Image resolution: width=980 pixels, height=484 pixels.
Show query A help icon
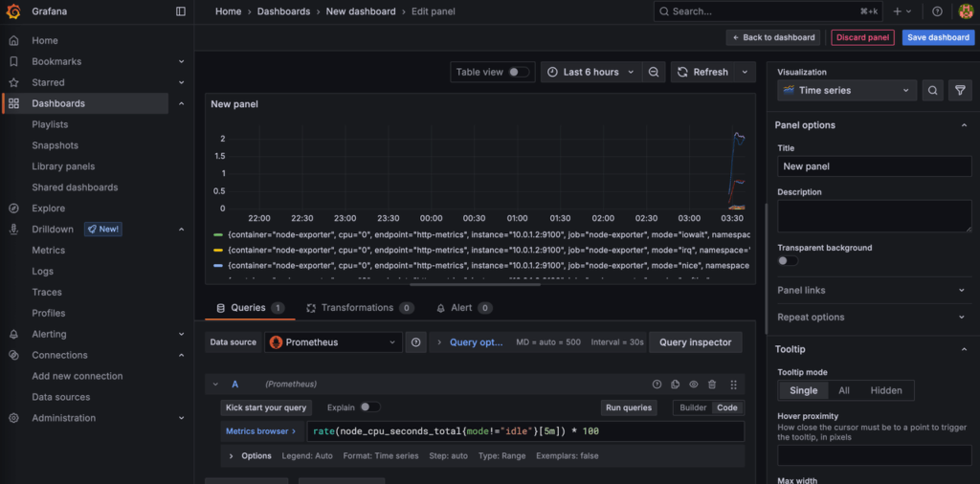[657, 385]
